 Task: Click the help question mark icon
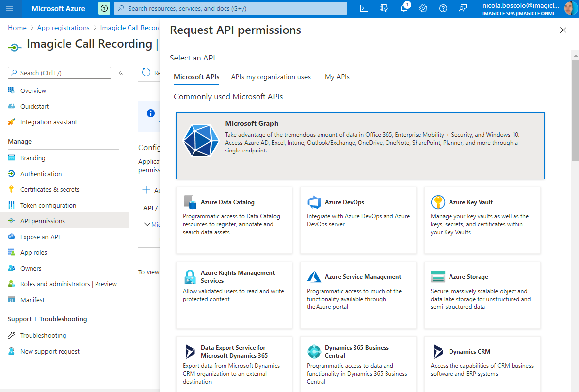(443, 8)
